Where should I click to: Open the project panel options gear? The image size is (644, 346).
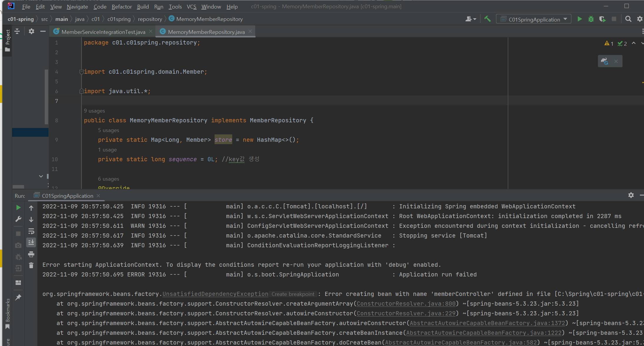31,31
